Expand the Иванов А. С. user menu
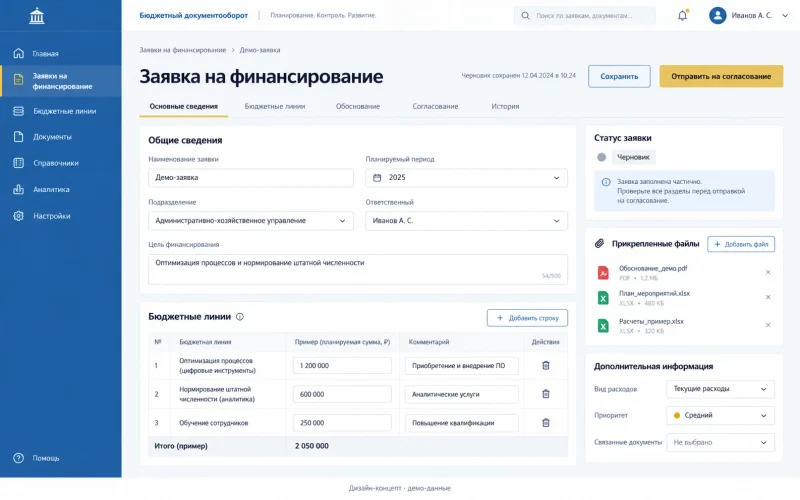 point(785,15)
